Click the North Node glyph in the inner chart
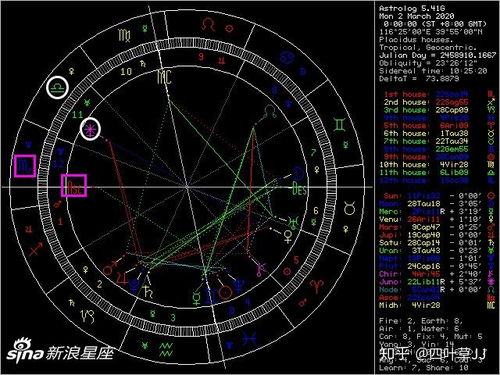 [270, 111]
